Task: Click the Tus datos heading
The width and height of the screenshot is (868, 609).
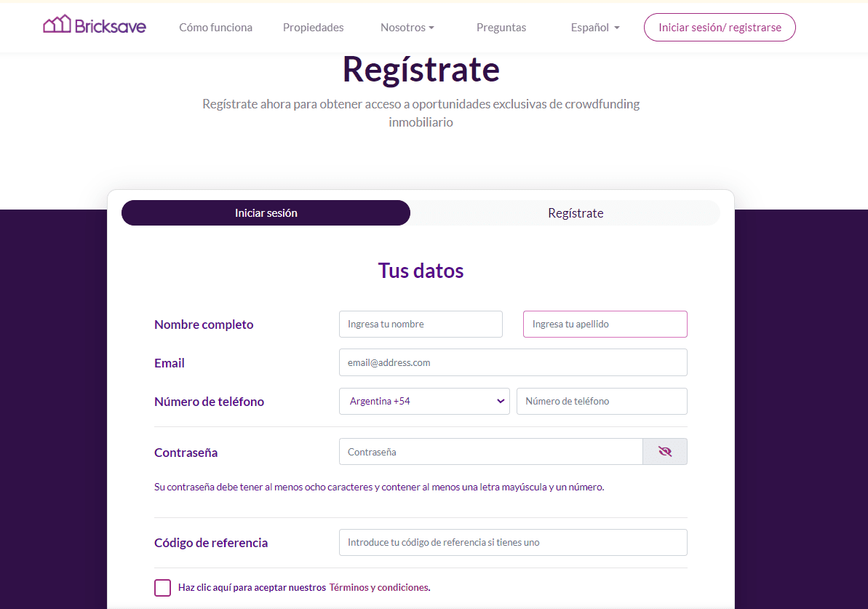Action: pos(421,271)
